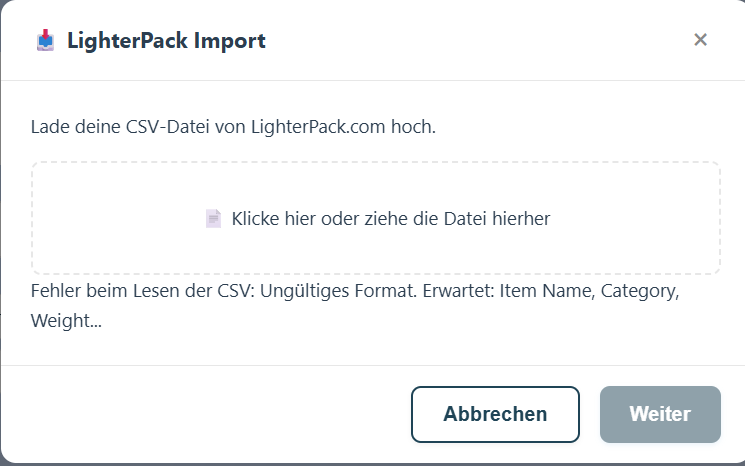Click the LighterPack import tray icon
The image size is (745, 466).
point(45,40)
